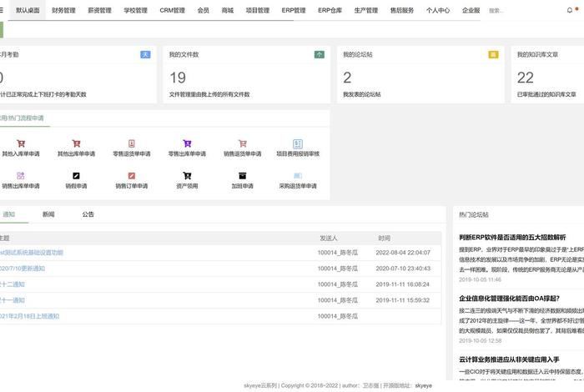Image resolution: width=584 pixels, height=392 pixels.
Task: Click the green 个 badge on 我的文件数 card
Action: pyautogui.click(x=320, y=55)
